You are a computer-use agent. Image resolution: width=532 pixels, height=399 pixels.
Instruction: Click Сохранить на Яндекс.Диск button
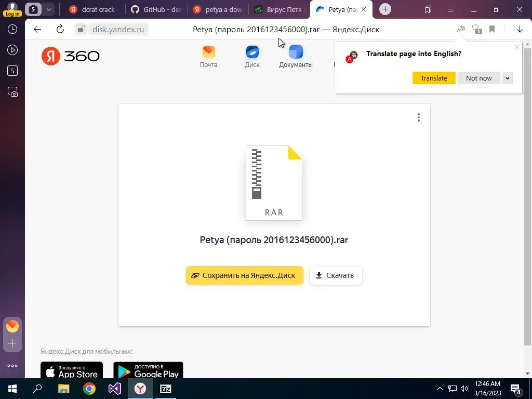pyautogui.click(x=245, y=275)
